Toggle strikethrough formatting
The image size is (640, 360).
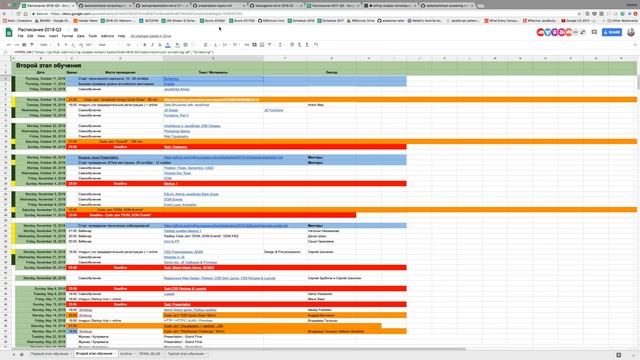point(160,45)
